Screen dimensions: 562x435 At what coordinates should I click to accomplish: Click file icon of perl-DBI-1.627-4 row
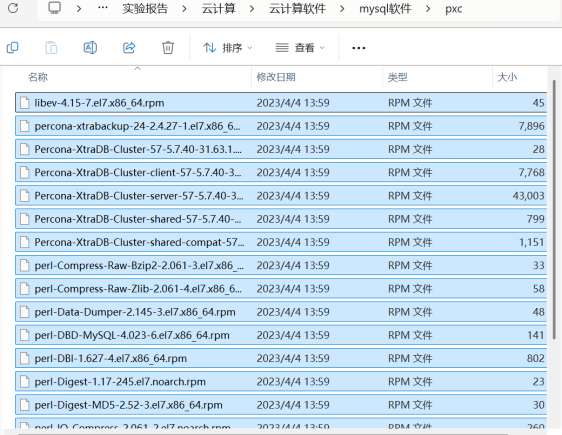[25, 358]
